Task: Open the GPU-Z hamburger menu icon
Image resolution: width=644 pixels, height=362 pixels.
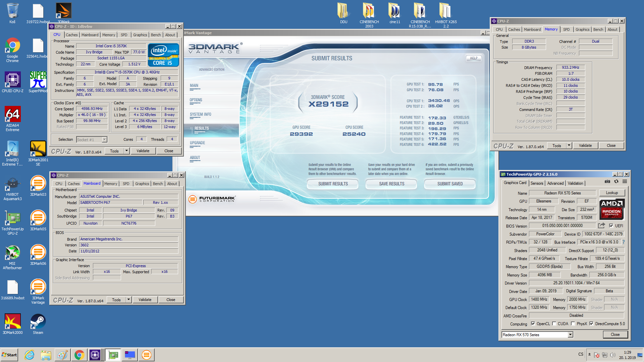Action: 625,181
